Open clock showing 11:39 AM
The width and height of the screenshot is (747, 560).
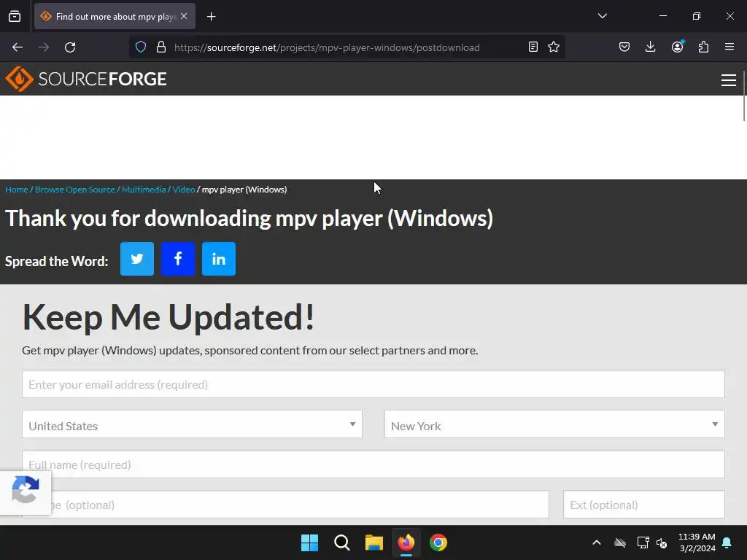(697, 542)
